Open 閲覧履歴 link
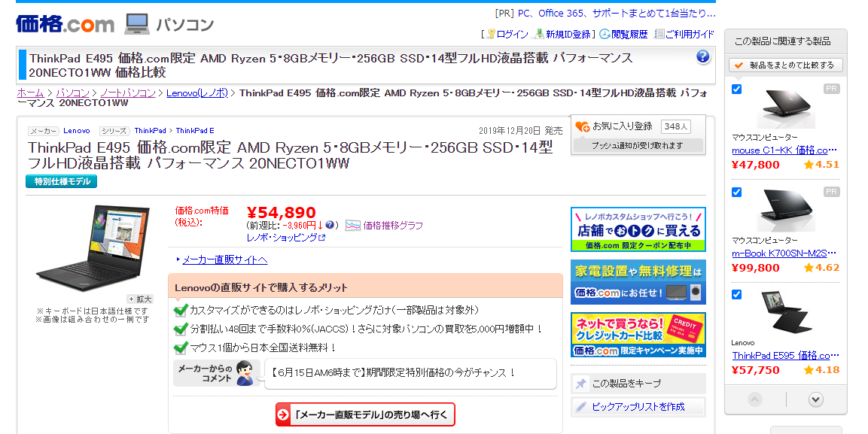868x434 pixels. click(x=629, y=35)
